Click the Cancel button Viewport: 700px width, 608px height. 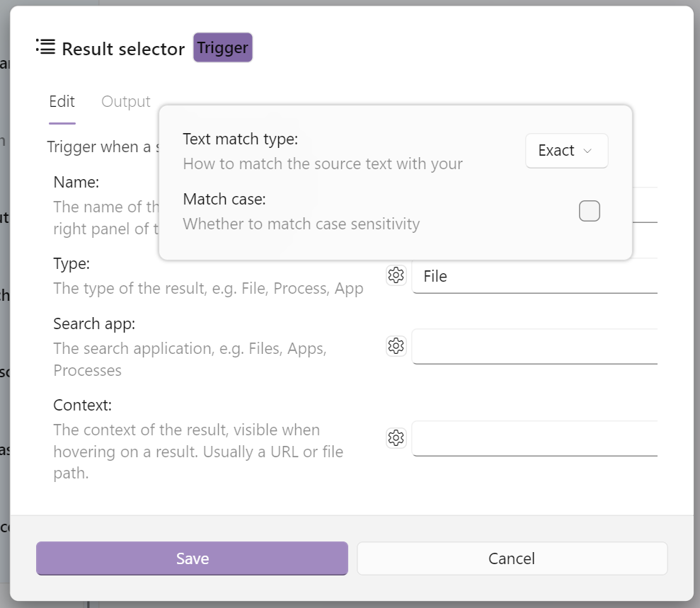pos(512,558)
